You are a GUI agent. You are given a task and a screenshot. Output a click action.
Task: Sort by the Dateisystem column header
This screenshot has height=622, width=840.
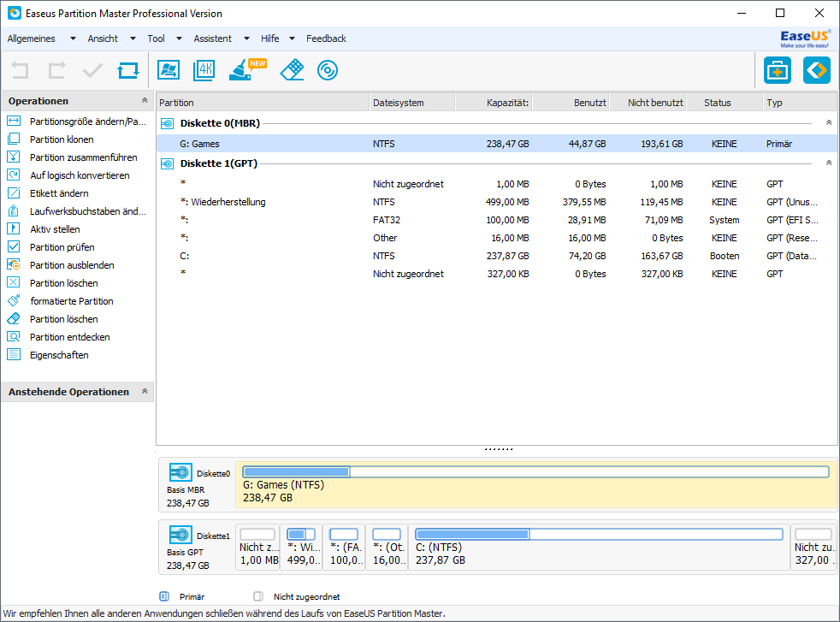click(x=412, y=103)
